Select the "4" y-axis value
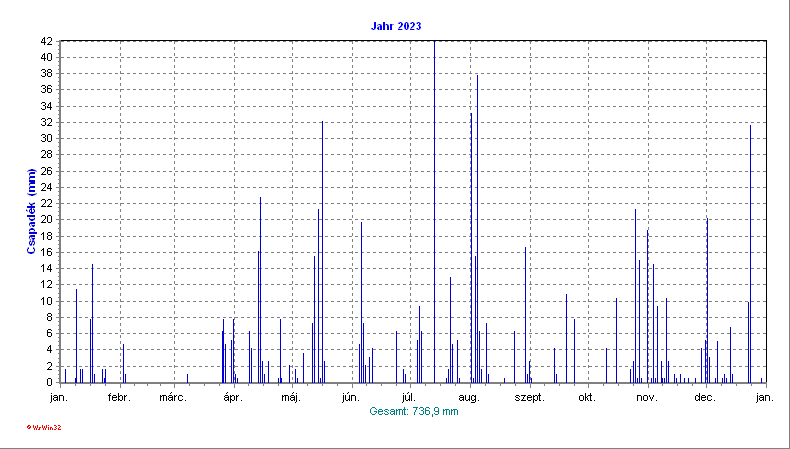Viewport: 790px width, 449px height. (x=49, y=350)
